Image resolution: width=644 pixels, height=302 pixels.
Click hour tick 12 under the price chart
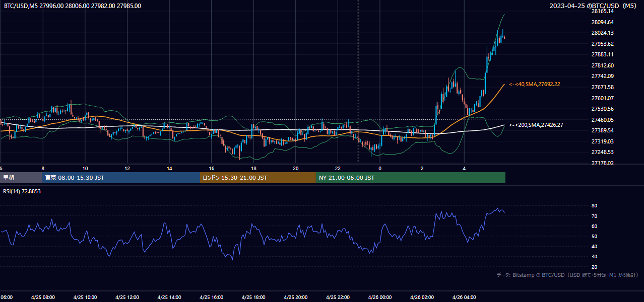pyautogui.click(x=127, y=168)
